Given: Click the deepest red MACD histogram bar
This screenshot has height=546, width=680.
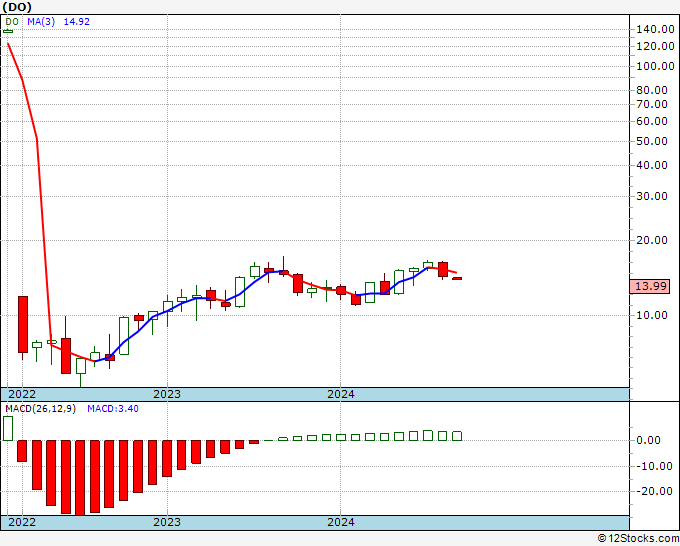Looking at the screenshot, I should (x=80, y=478).
